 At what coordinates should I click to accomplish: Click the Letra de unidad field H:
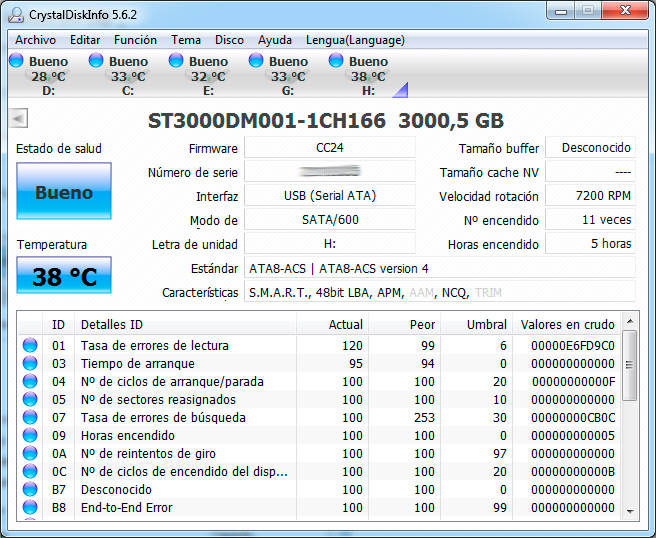(x=330, y=244)
